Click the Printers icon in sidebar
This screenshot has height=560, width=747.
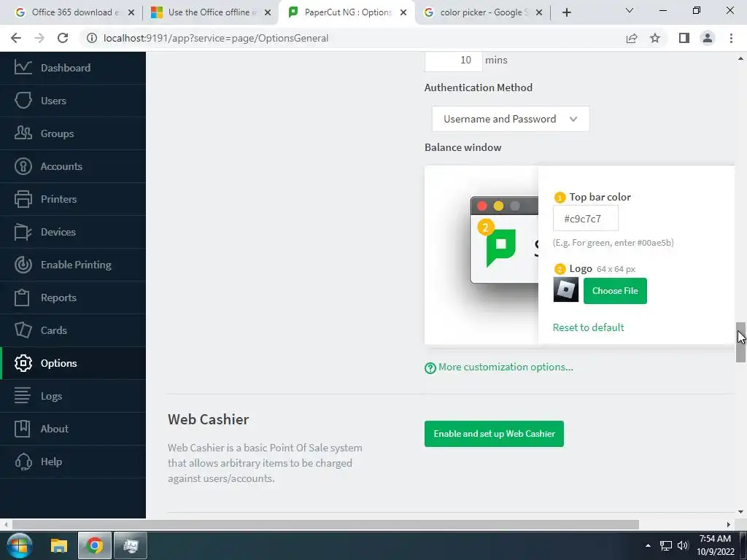point(23,199)
